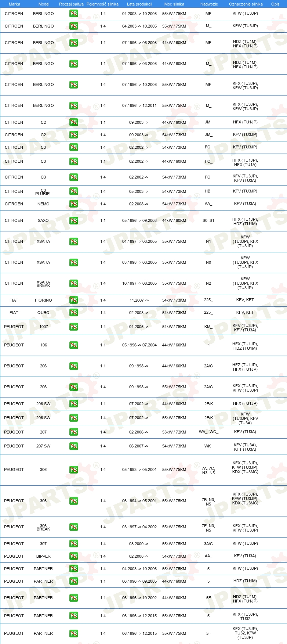Click the fuel icon for Citroen Xsara N1 body
This screenshot has height=644, width=287.
pos(73,241)
